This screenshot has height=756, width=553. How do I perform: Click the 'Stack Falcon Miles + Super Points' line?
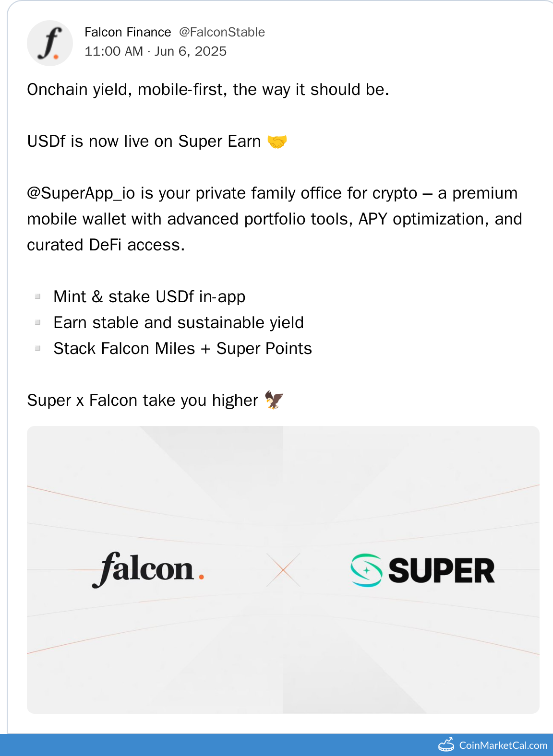pyautogui.click(x=182, y=348)
